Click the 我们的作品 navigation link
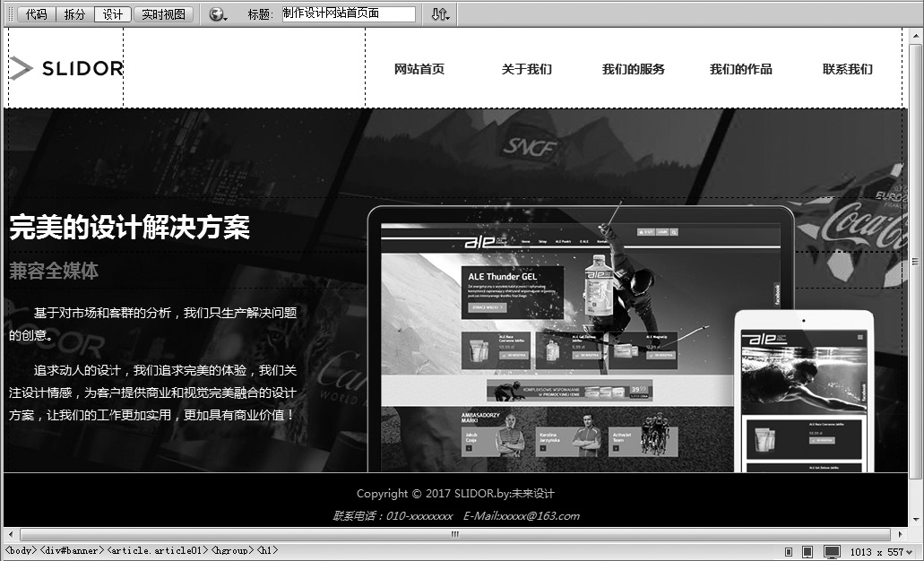The width and height of the screenshot is (924, 561). tap(741, 69)
